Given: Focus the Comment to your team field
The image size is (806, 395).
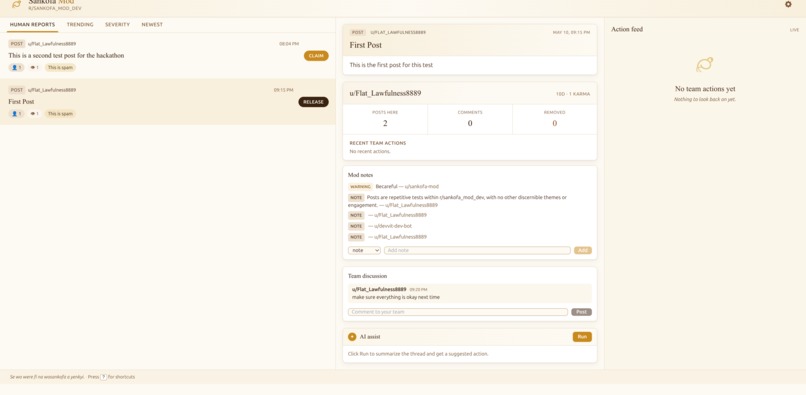Looking at the screenshot, I should pyautogui.click(x=458, y=312).
